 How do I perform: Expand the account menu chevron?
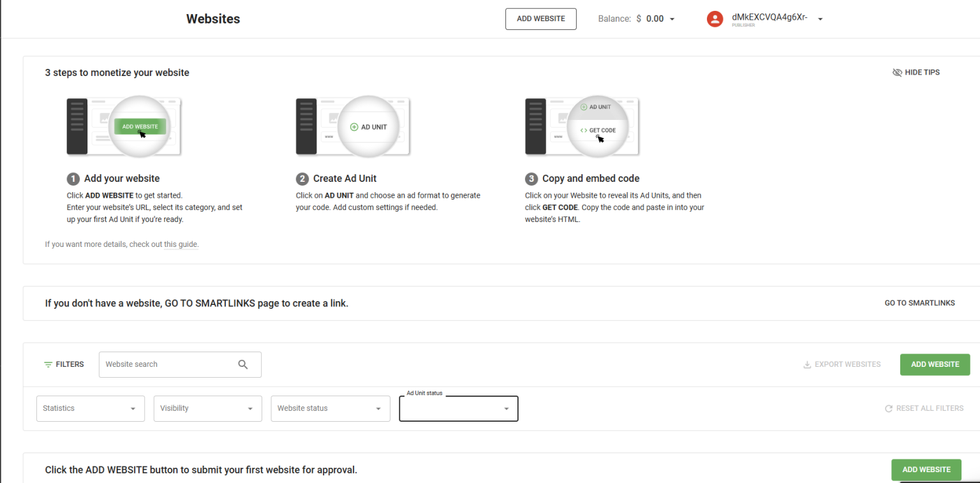coord(820,19)
